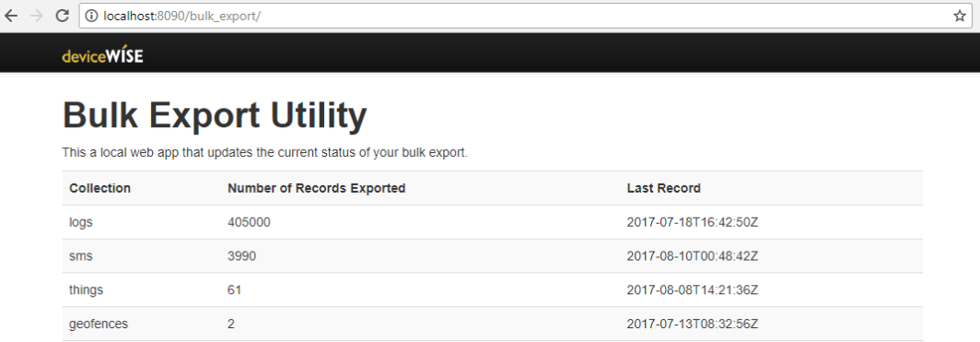Click the browser forward arrow

(37, 17)
